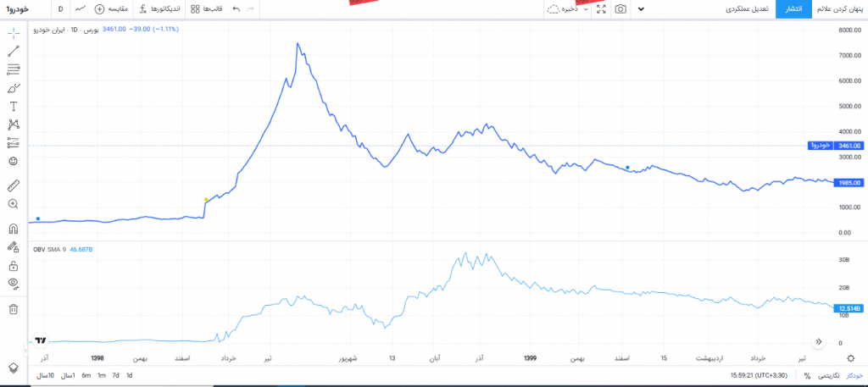Choose the ruler measure tool
The image size is (868, 387).
14,185
